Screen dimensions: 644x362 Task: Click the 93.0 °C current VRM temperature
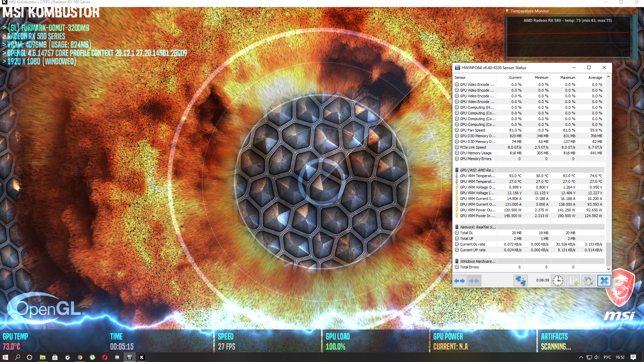coord(515,176)
